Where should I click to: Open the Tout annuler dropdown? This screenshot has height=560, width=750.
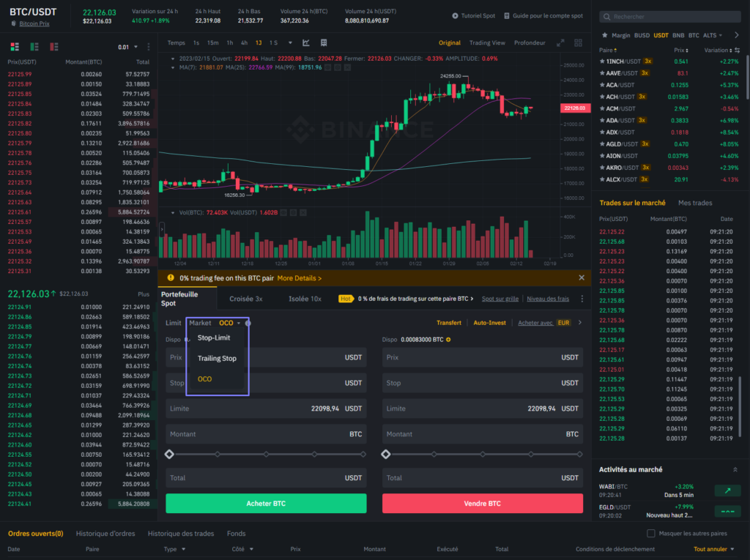click(x=714, y=549)
